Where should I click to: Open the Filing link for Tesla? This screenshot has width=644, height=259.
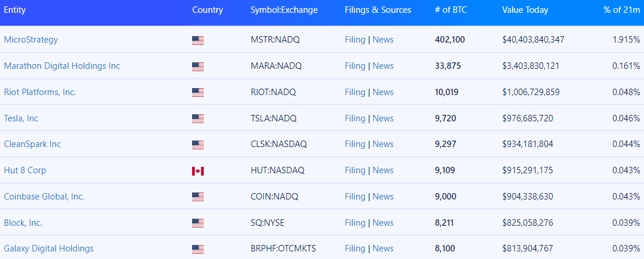tap(355, 118)
